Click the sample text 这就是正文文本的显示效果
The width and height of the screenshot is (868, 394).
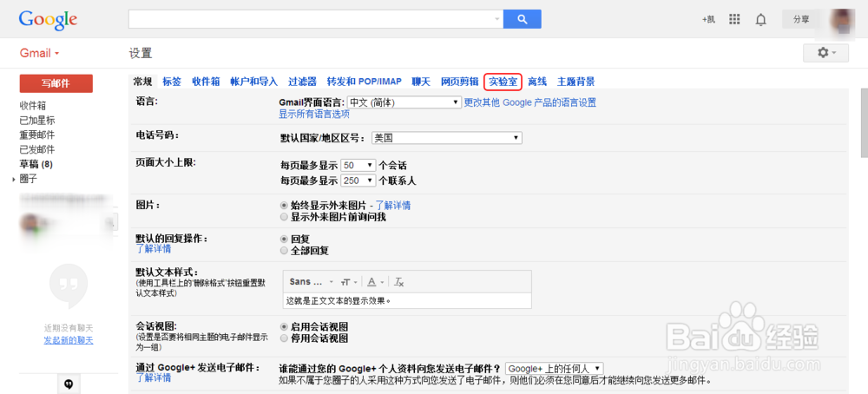pos(339,301)
